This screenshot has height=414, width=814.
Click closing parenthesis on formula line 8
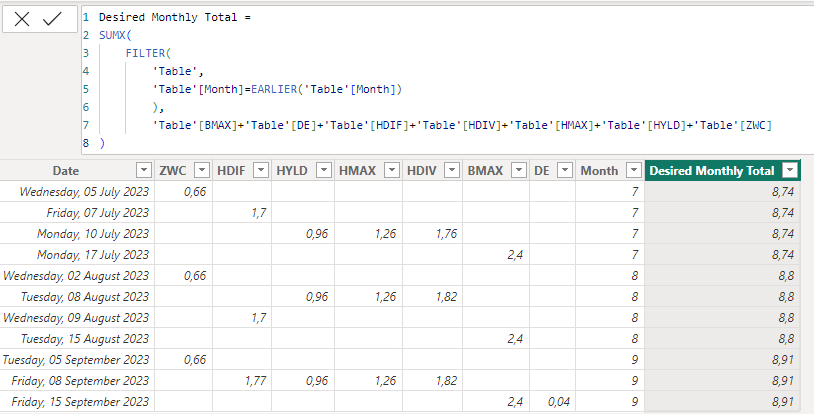(x=102, y=143)
